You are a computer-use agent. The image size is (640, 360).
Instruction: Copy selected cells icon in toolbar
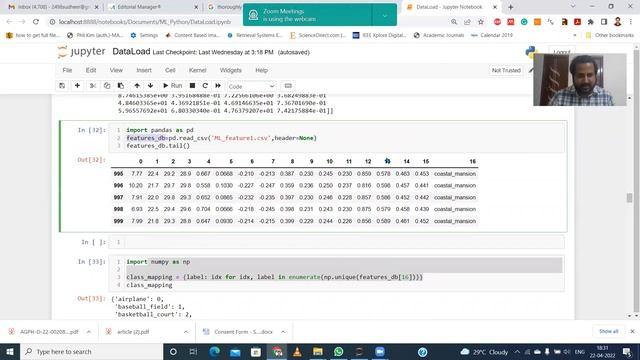(107, 86)
